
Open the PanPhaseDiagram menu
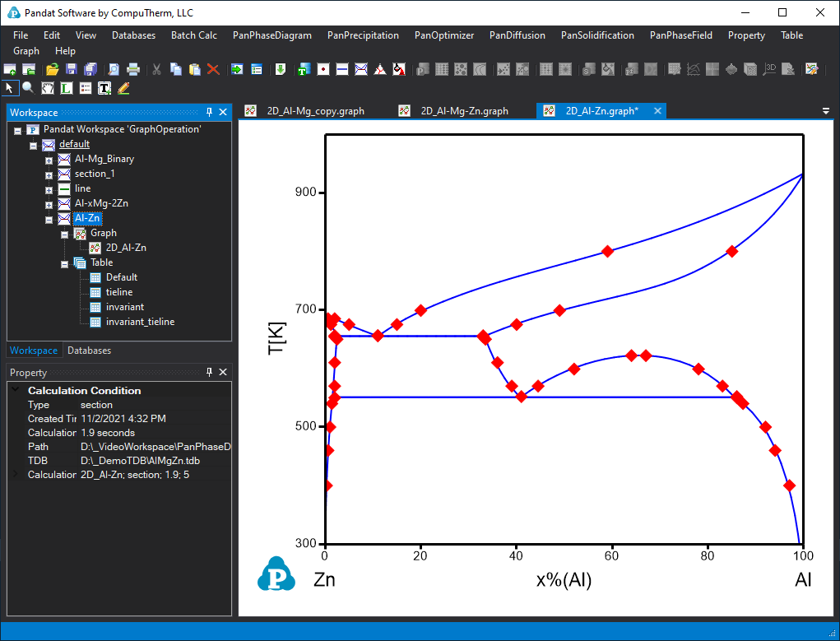click(271, 35)
